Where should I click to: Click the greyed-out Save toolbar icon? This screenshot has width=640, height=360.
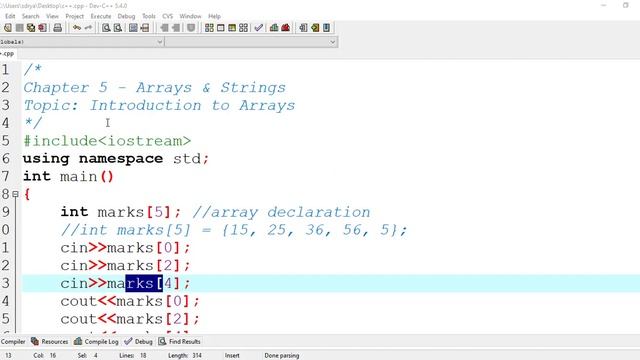click(19, 28)
